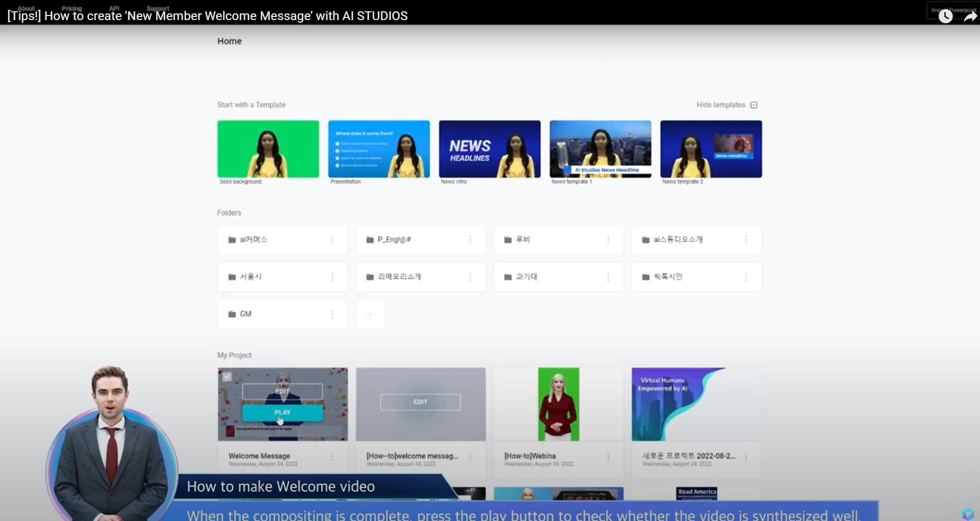Click Hide templates

tap(720, 104)
